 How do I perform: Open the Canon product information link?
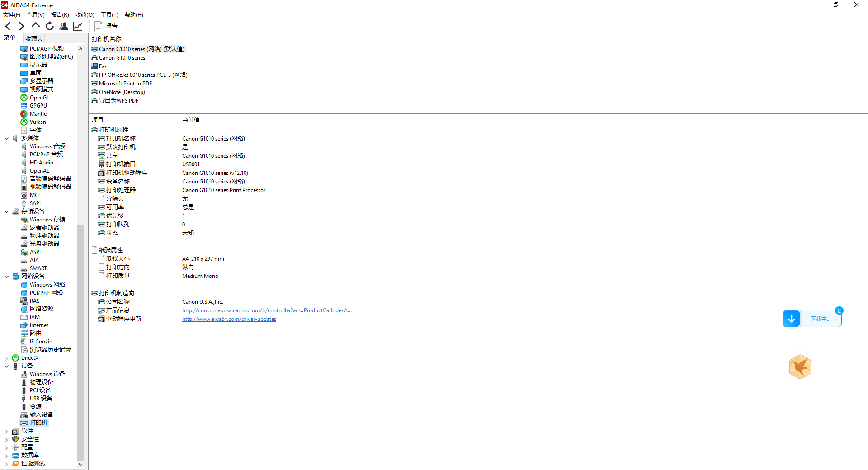click(x=267, y=310)
